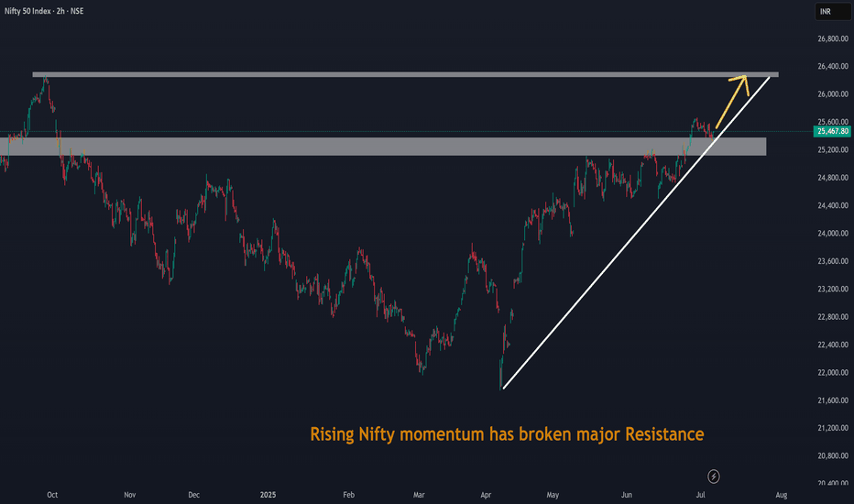
Task: Click the 26,400.00 price axis label
Action: pyautogui.click(x=833, y=67)
